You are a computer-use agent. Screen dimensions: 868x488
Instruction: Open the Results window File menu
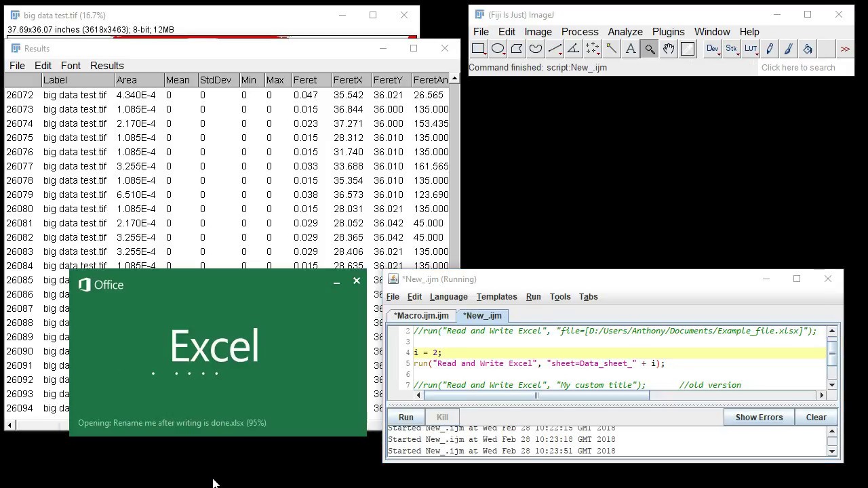click(x=17, y=66)
